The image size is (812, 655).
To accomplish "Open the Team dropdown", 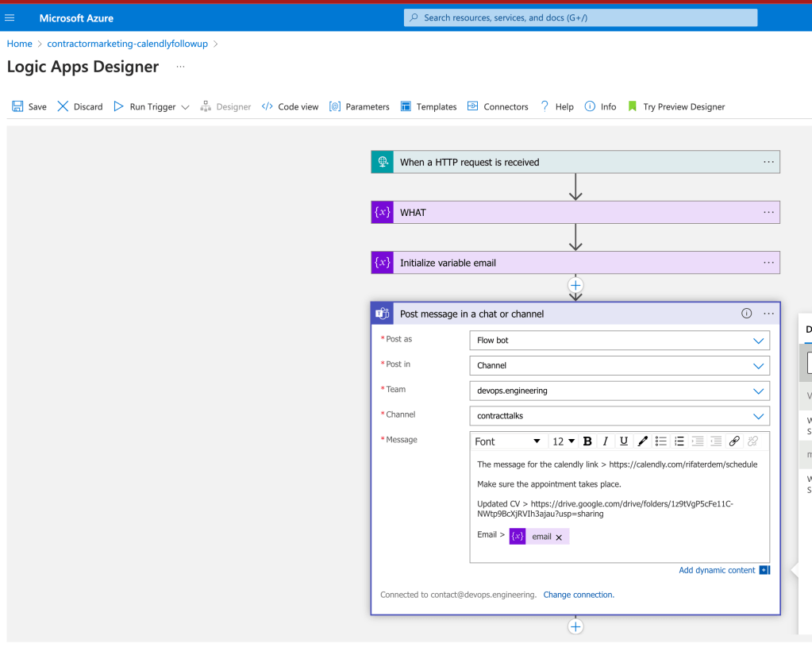I will 619,391.
